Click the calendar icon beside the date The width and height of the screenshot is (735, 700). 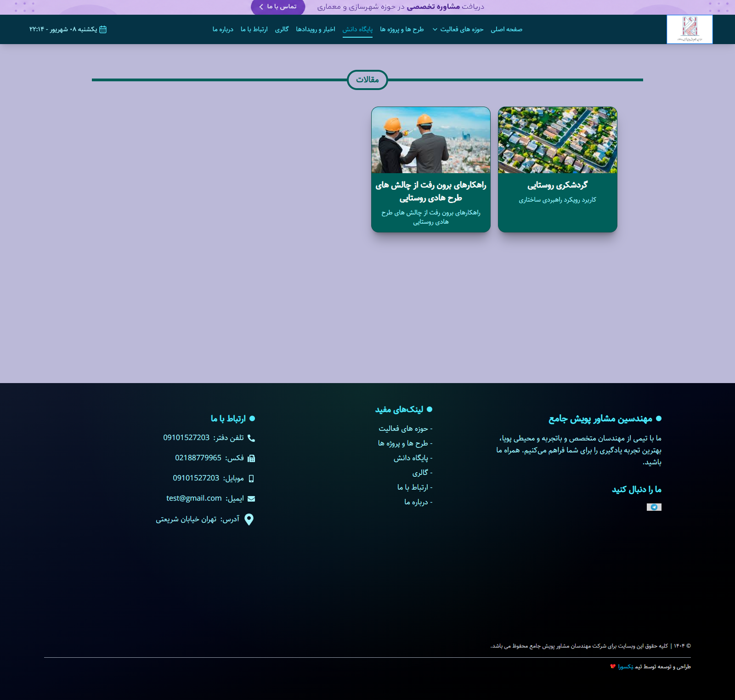pos(103,29)
